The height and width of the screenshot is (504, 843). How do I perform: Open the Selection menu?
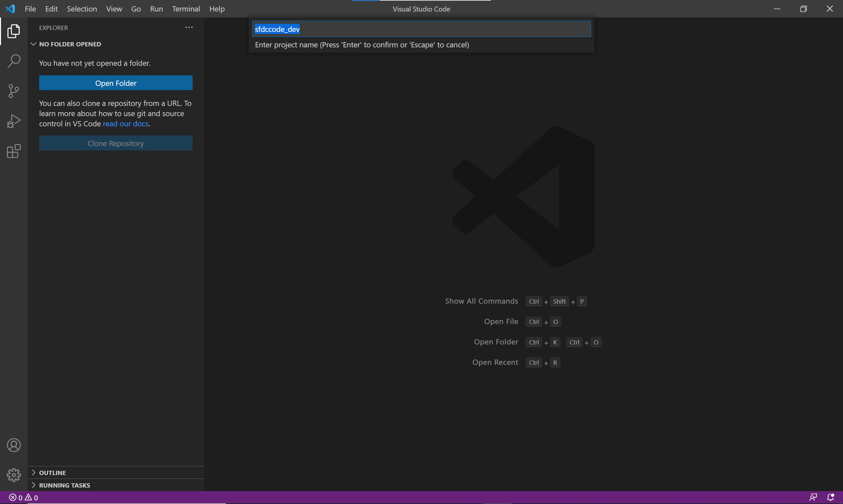[82, 9]
